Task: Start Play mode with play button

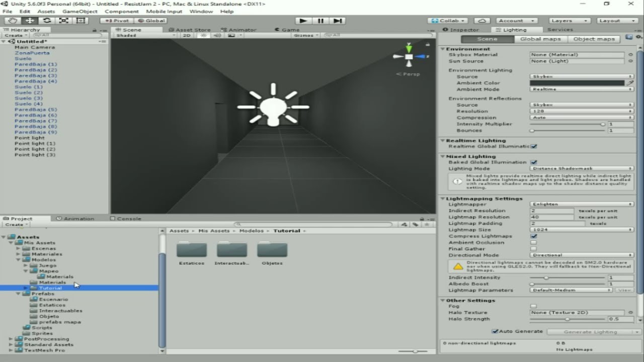Action: tap(303, 21)
